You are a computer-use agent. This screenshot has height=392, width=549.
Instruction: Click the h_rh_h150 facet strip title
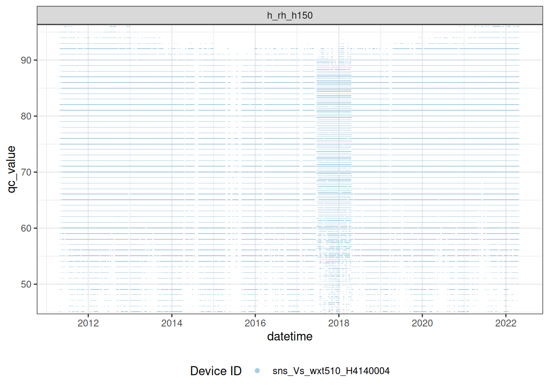[x=290, y=16]
